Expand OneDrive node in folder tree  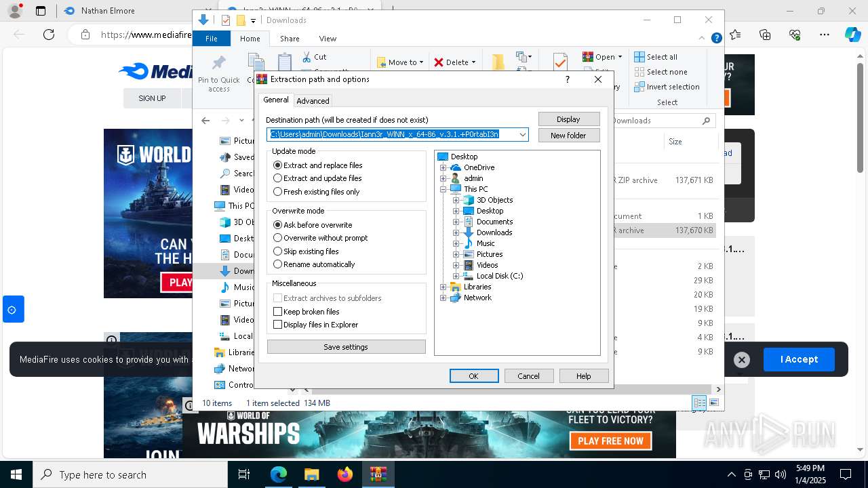click(x=443, y=167)
